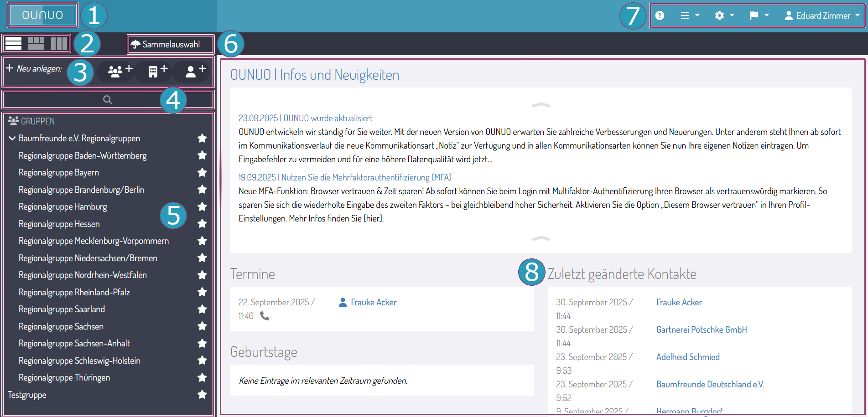Toggle favorite star for Regionalgruppe Hessen

coord(202,224)
